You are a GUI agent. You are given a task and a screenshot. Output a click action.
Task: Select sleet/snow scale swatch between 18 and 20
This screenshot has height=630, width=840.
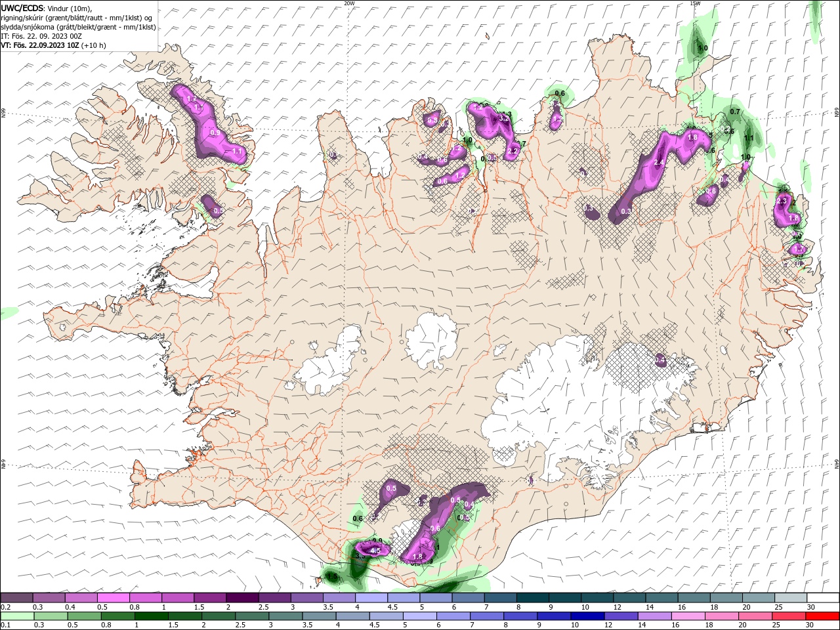[727, 597]
